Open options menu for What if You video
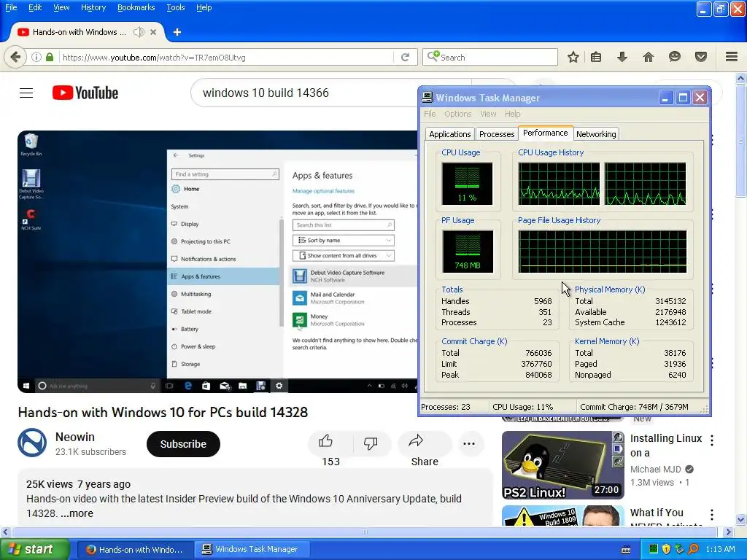Image resolution: width=747 pixels, height=560 pixels. (712, 514)
